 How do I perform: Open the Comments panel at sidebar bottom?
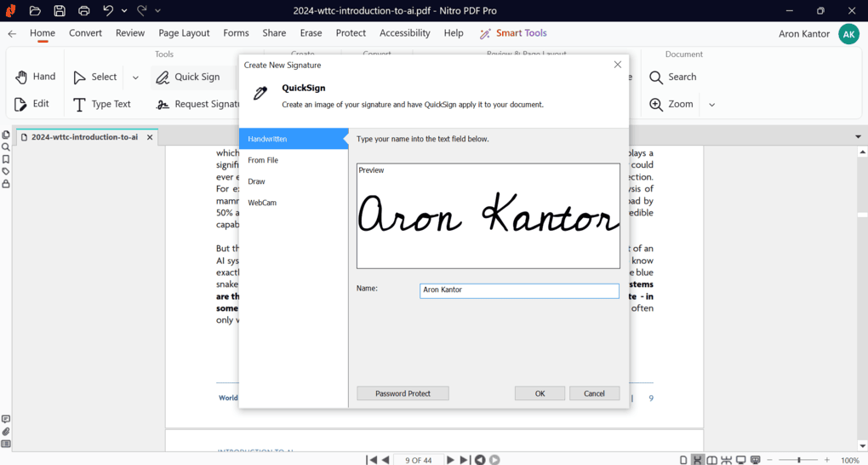pos(6,419)
